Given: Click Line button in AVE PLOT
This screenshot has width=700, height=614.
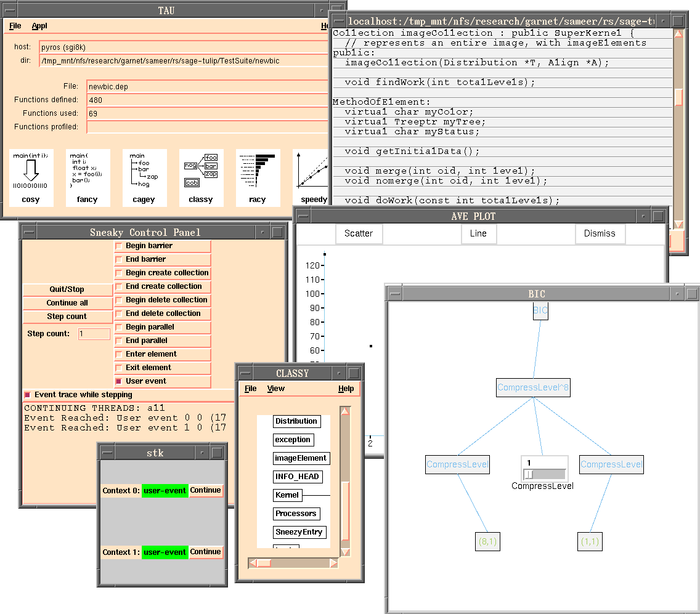Looking at the screenshot, I should coord(478,233).
